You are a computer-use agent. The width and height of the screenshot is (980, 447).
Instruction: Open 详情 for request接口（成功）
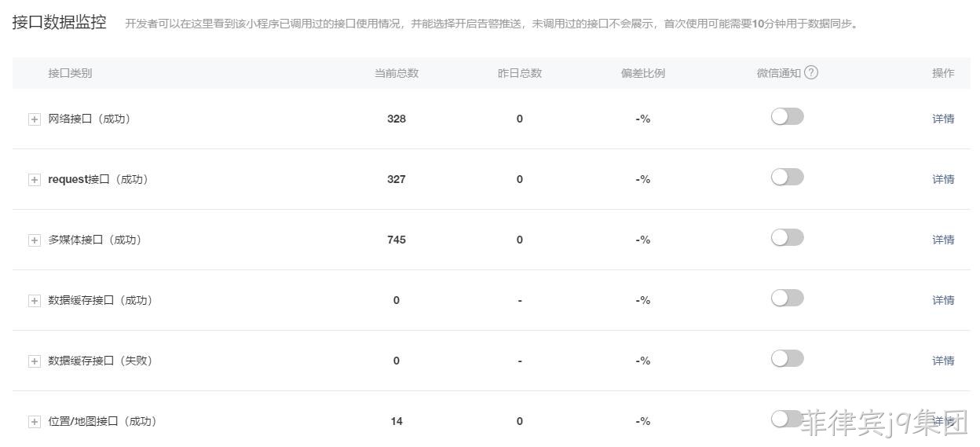click(943, 179)
